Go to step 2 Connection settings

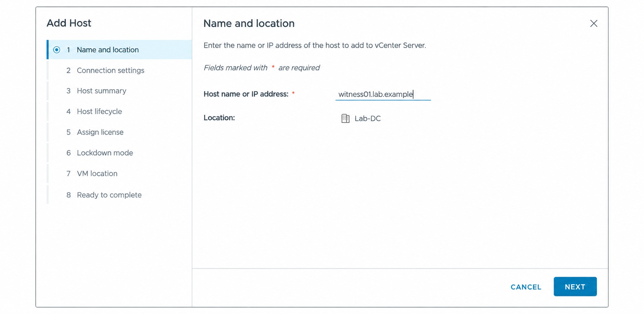(119, 70)
